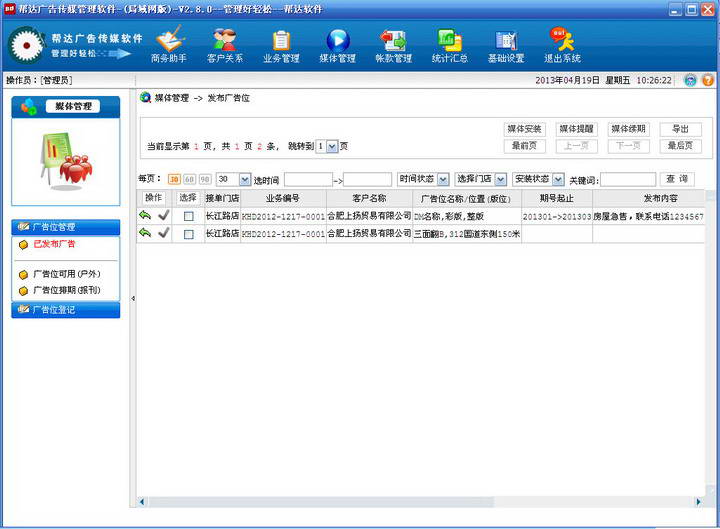Image resolution: width=720 pixels, height=529 pixels.
Task: Click 期号起止 column header
Action: [x=557, y=198]
